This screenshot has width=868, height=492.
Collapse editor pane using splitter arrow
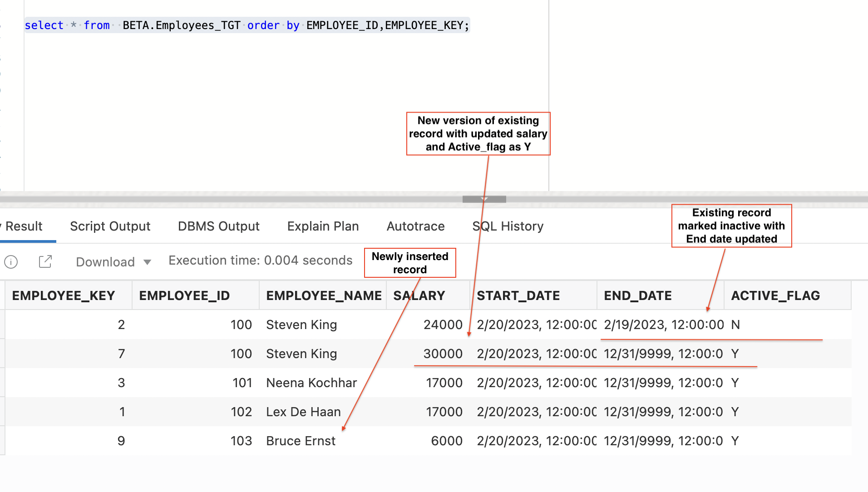pyautogui.click(x=483, y=199)
